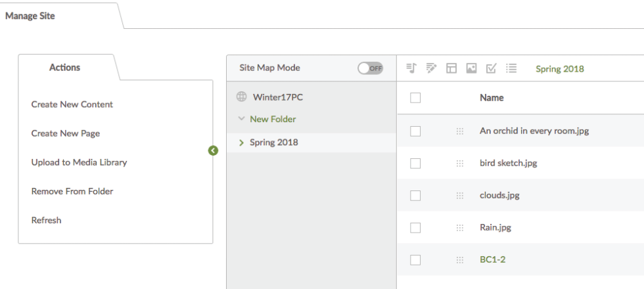Open the BC1-2 item

[492, 259]
